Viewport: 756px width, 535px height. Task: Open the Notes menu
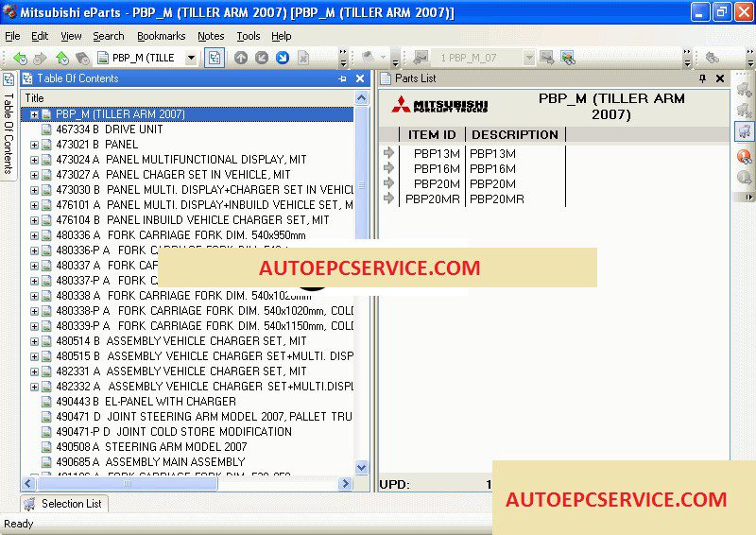pos(211,36)
